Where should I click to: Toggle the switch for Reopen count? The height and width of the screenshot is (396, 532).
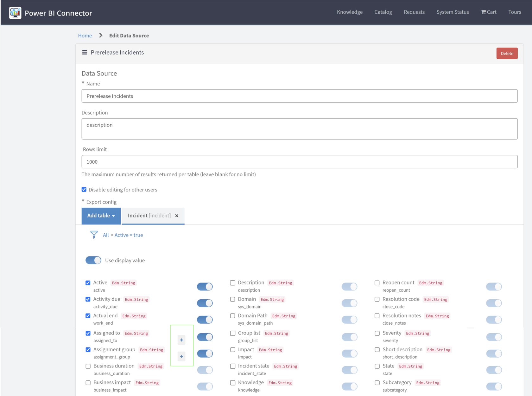coord(494,287)
